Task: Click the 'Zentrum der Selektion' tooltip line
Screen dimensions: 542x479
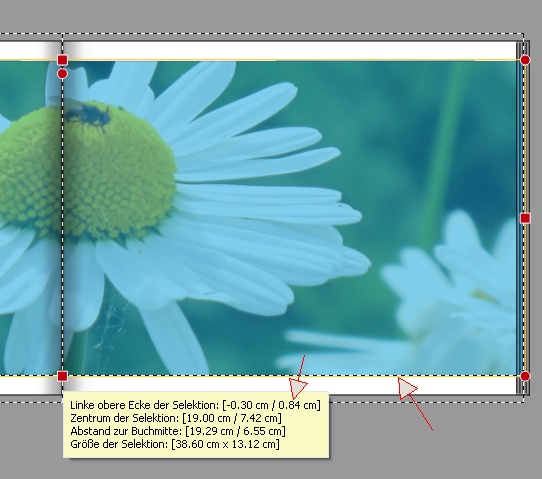Action: click(176, 418)
